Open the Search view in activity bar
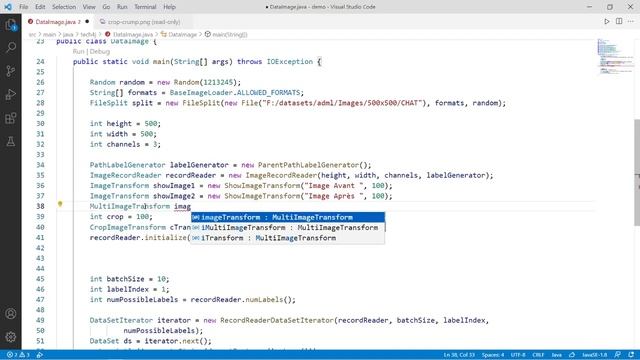Viewport: 640px width, 360px height. tap(11, 48)
